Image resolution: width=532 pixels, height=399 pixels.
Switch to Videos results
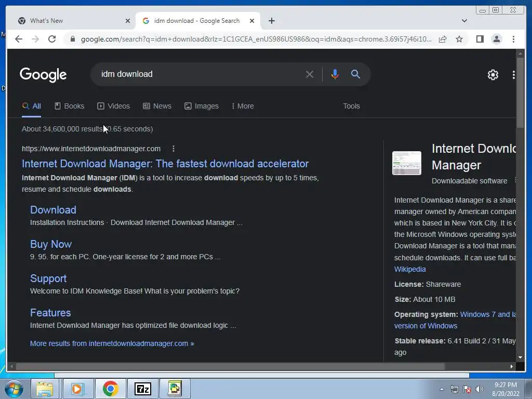click(113, 106)
